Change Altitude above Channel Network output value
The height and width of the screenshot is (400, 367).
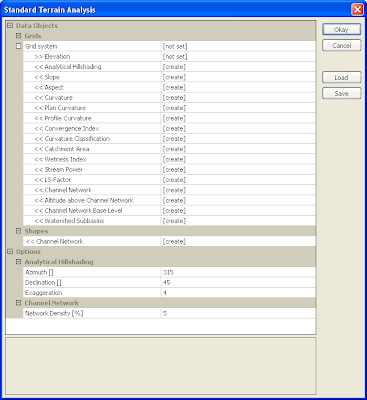pyautogui.click(x=238, y=200)
